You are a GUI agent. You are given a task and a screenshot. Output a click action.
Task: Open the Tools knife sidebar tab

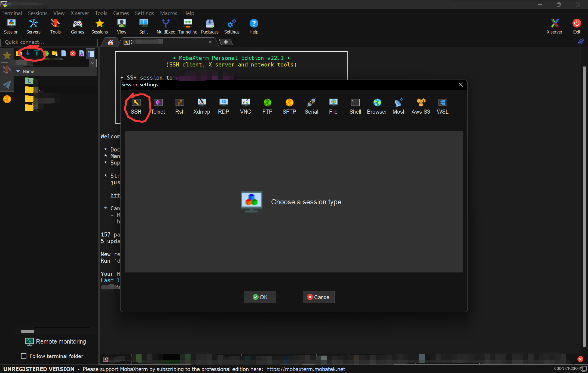7,70
